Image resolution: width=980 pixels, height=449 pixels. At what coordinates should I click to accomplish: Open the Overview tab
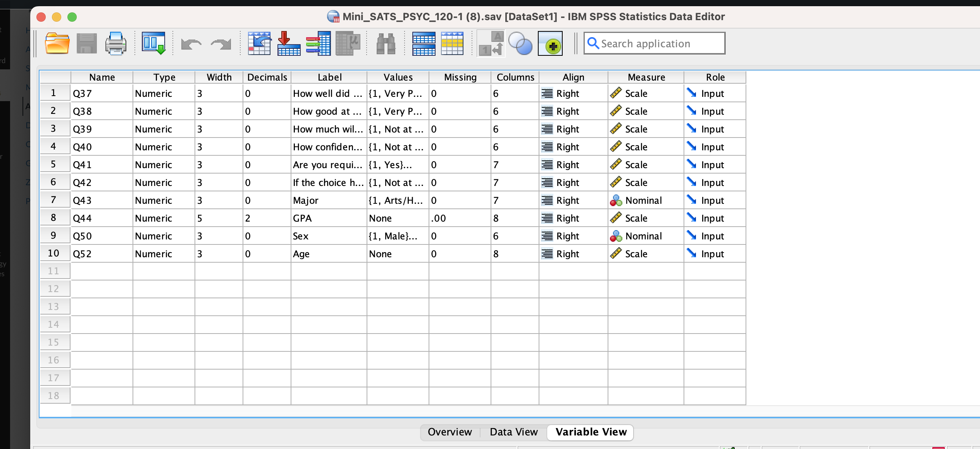pyautogui.click(x=450, y=432)
